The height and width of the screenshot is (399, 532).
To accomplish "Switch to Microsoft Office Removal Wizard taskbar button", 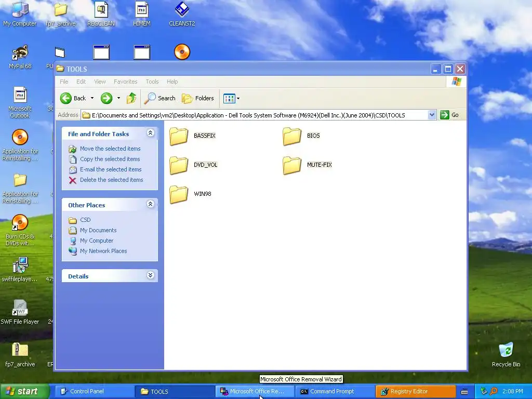I will point(255,392).
